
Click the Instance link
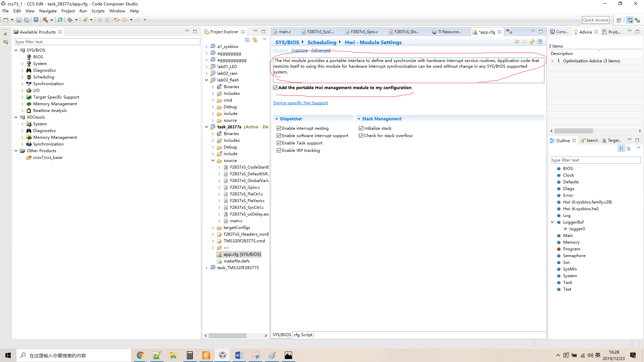[x=299, y=50]
